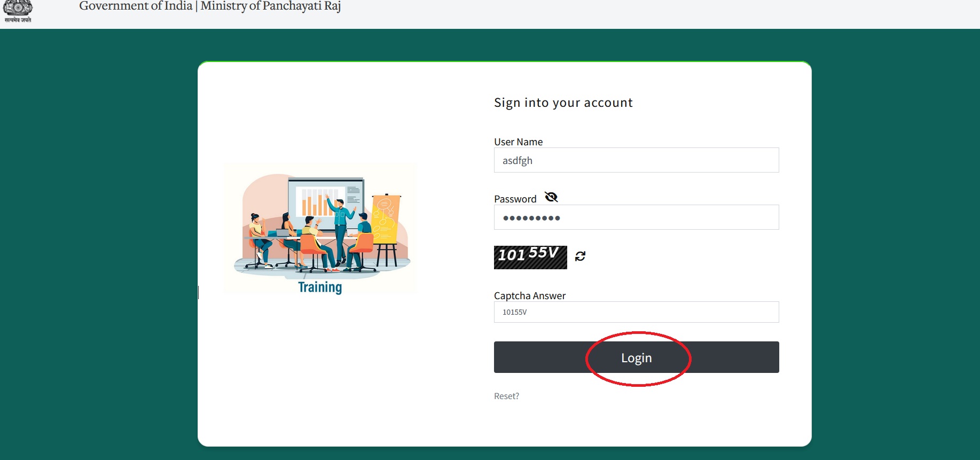Image resolution: width=980 pixels, height=460 pixels.
Task: Click the "Sign into your account" heading
Action: [x=563, y=103]
